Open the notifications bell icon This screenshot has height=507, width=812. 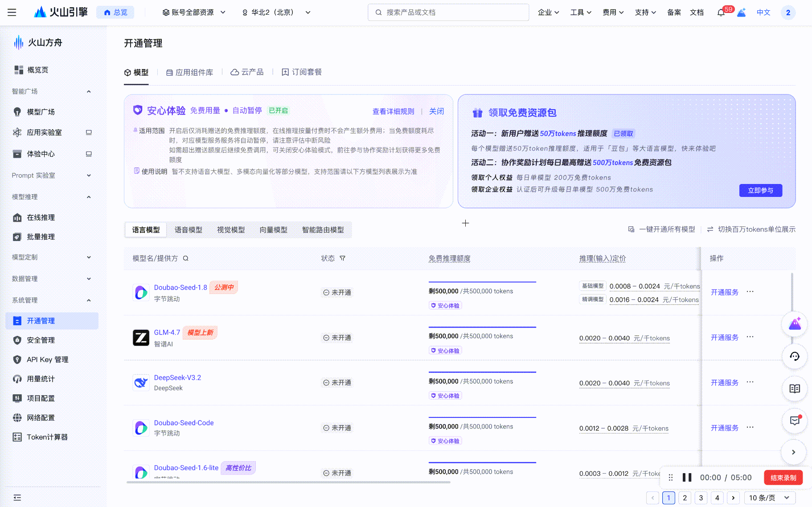[721, 13]
